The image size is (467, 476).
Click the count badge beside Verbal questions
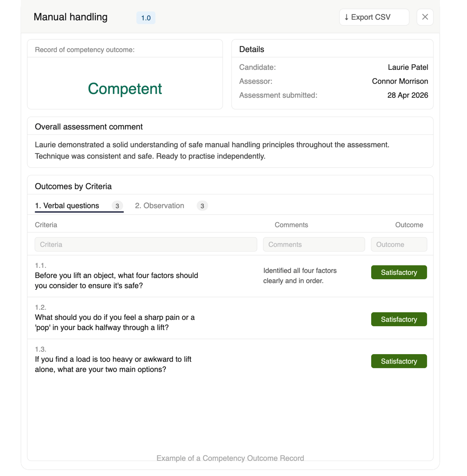(x=117, y=206)
